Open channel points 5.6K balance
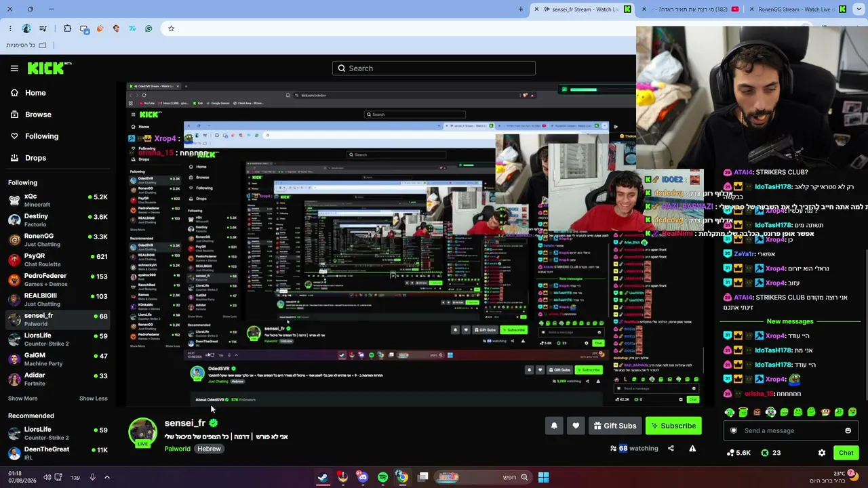The height and width of the screenshot is (488, 868). pyautogui.click(x=738, y=453)
